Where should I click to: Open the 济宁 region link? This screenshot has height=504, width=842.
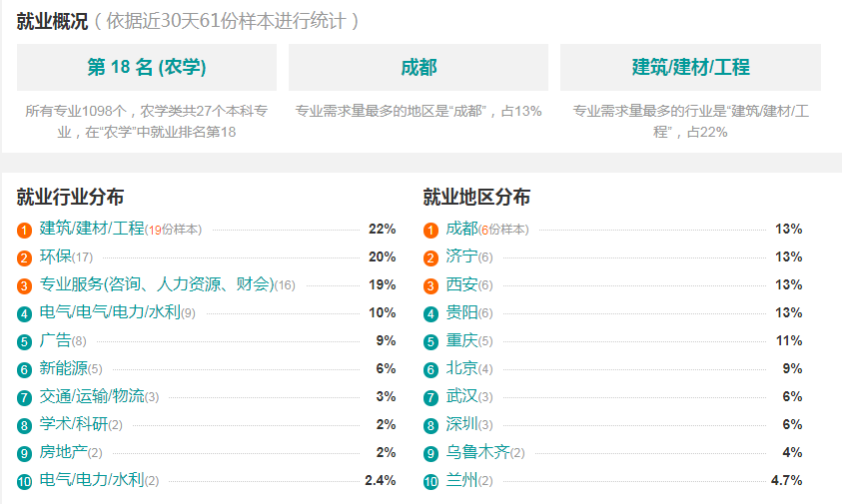[461, 256]
